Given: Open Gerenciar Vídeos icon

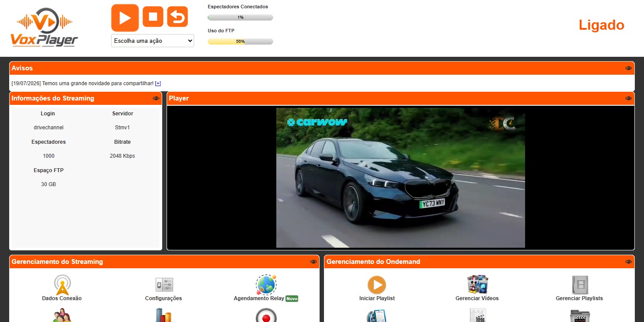Looking at the screenshot, I should click(x=477, y=285).
